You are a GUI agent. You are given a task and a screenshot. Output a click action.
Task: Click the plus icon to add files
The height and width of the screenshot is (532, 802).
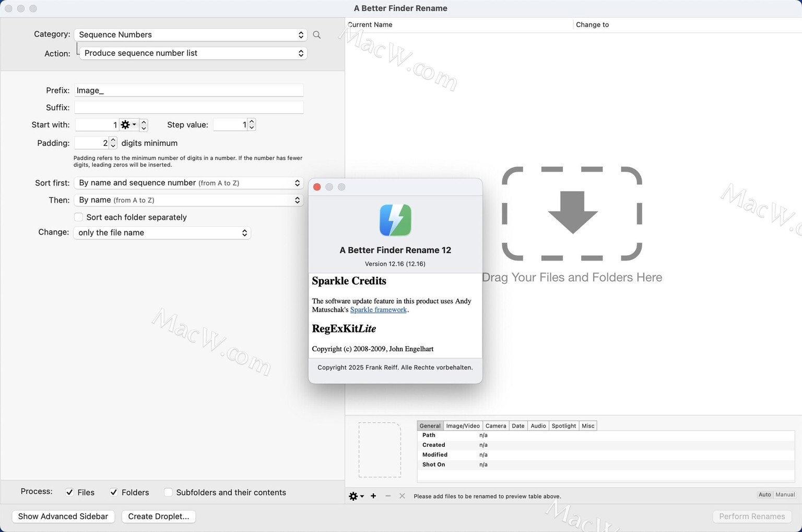coord(373,496)
